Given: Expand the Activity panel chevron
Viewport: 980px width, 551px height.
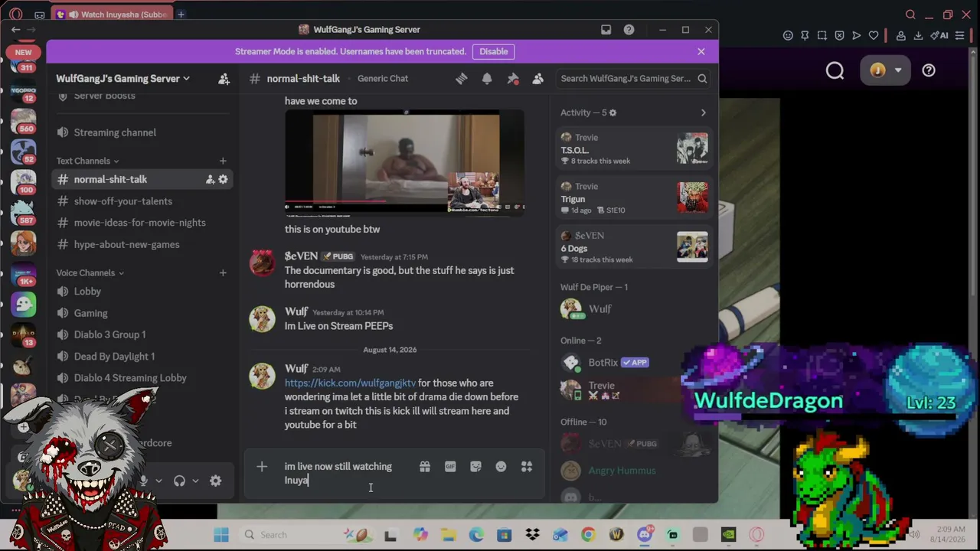Looking at the screenshot, I should (x=704, y=112).
